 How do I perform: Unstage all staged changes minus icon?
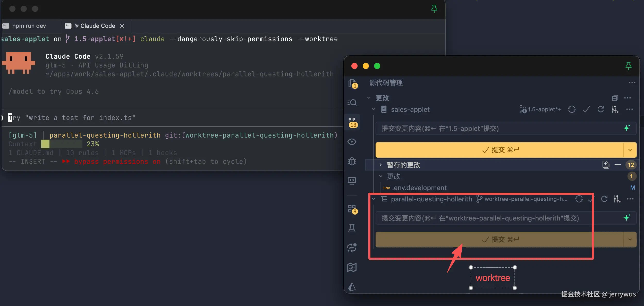point(618,165)
